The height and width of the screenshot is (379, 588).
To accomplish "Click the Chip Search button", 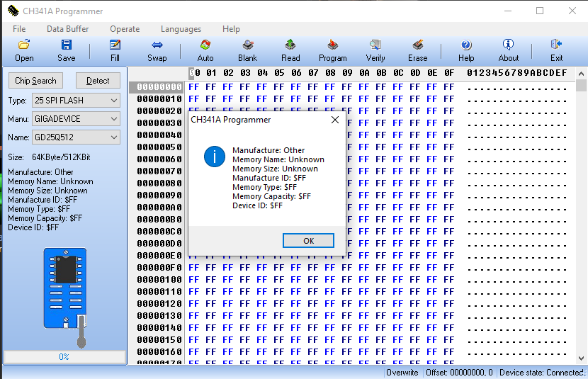I will click(35, 81).
